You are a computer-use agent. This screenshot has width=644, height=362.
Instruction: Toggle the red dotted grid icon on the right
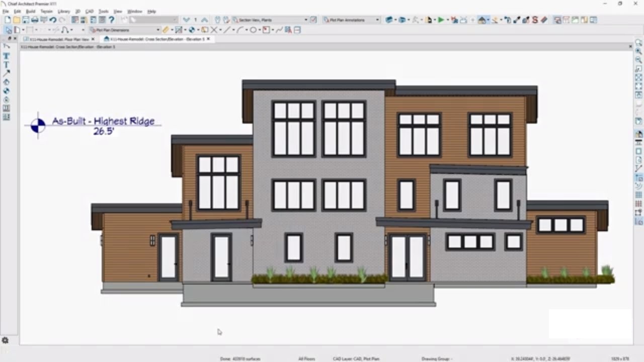[639, 203]
